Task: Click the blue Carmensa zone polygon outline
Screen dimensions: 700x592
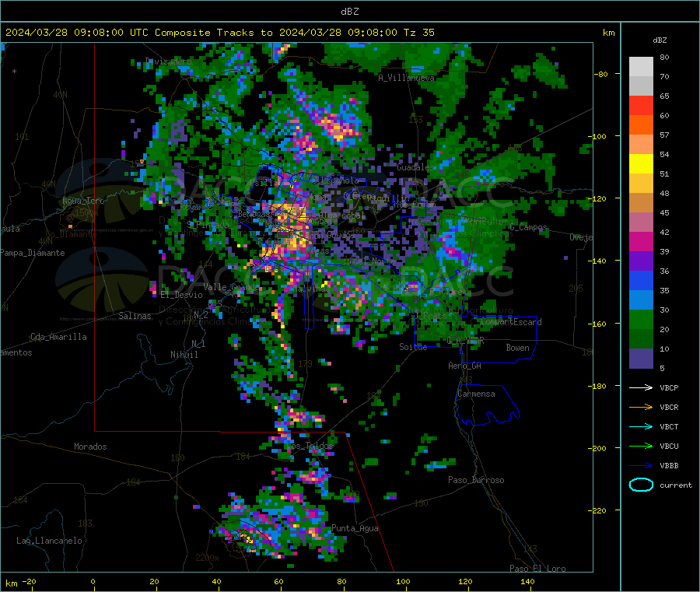Action: click(x=488, y=404)
